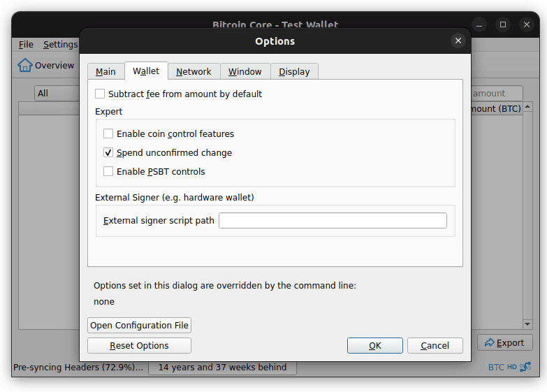Click the HD wallet status icon
This screenshot has height=392, width=547.
(512, 367)
